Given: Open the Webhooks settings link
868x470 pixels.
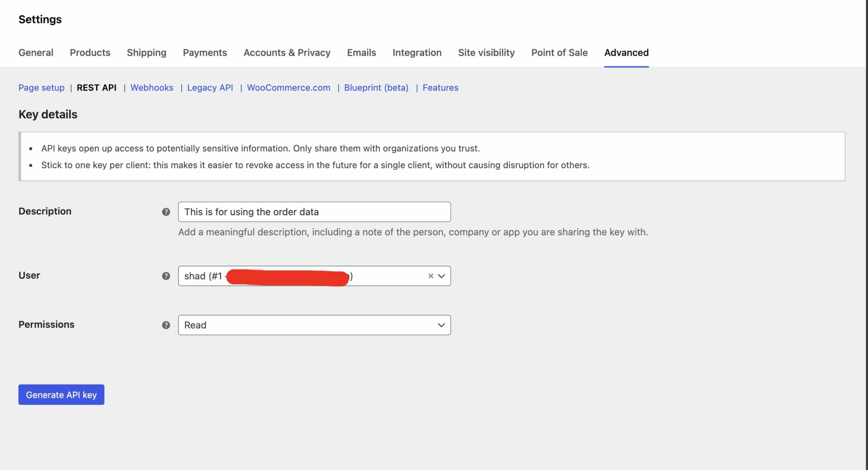Looking at the screenshot, I should pyautogui.click(x=151, y=88).
